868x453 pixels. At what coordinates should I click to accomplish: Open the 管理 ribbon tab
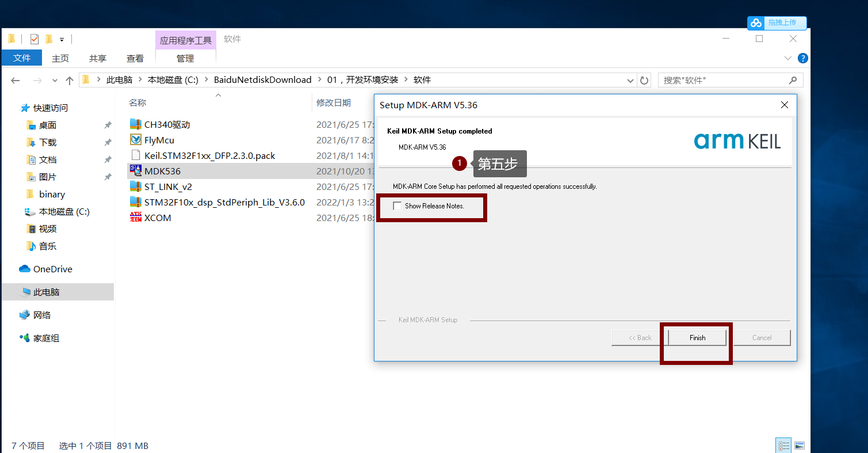point(185,58)
